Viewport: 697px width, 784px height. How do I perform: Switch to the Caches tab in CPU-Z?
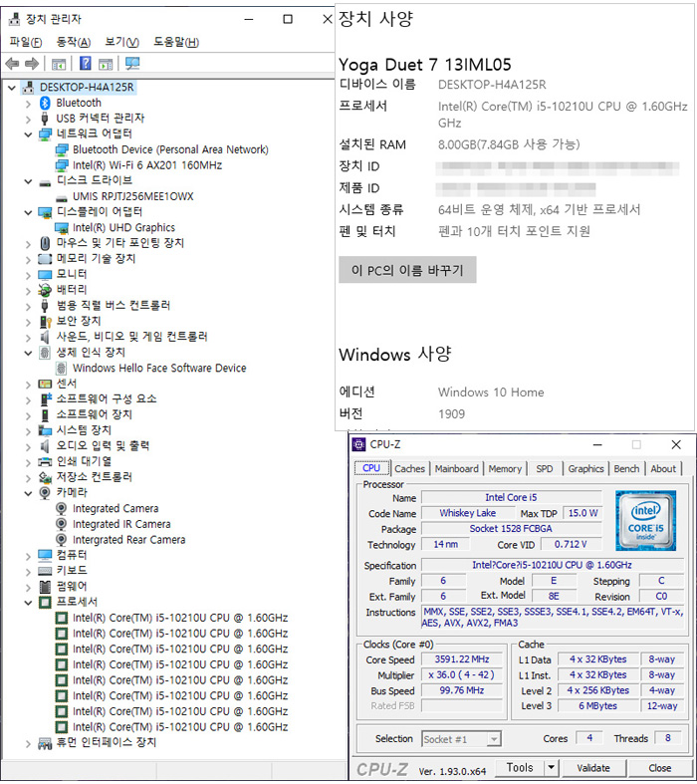(x=409, y=468)
